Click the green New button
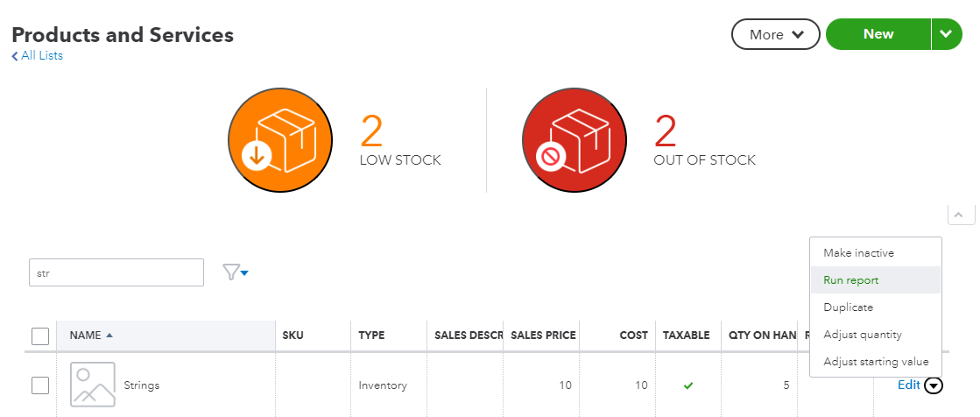 (x=878, y=34)
